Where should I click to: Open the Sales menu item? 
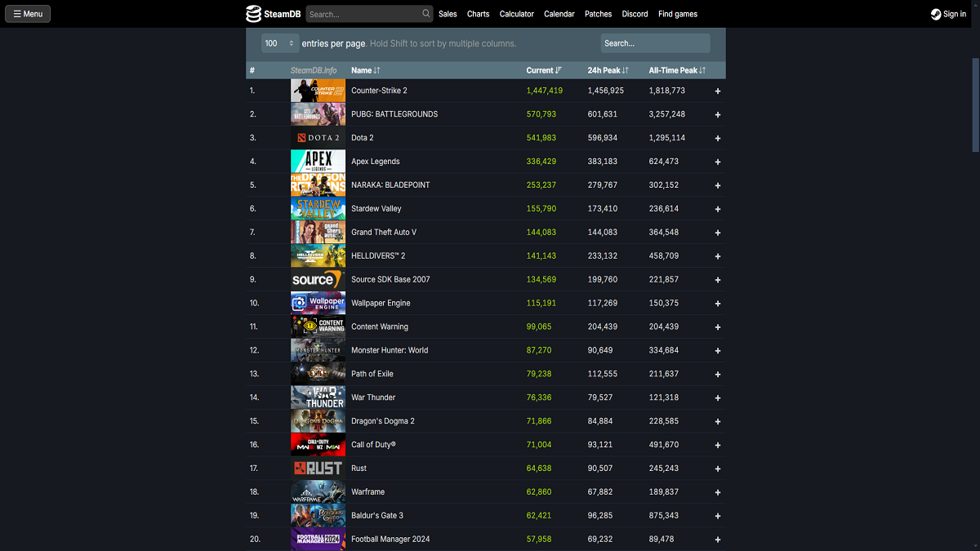click(448, 14)
